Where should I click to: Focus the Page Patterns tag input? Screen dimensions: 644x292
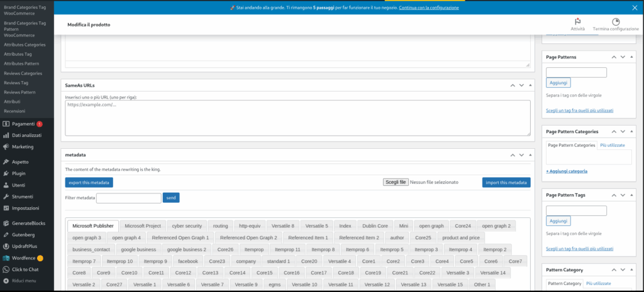[x=576, y=73]
